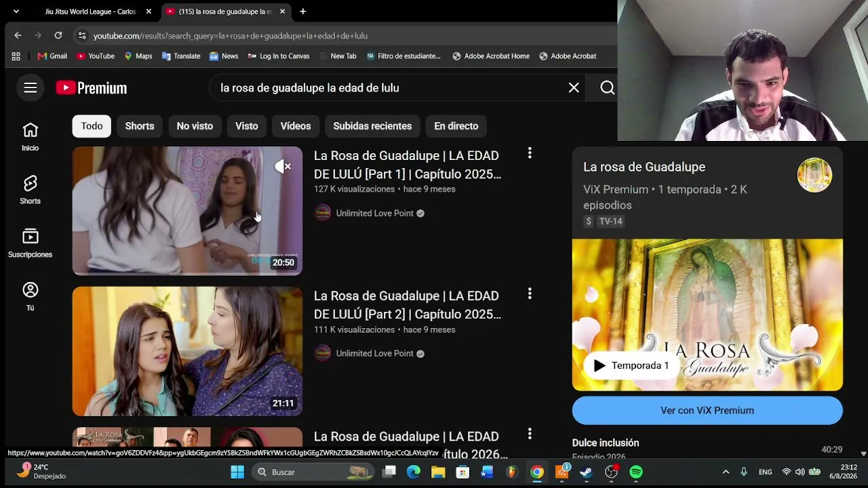This screenshot has height=488, width=868.
Task: Open La rosa de Guadalupe round show avatar
Action: coord(814,175)
